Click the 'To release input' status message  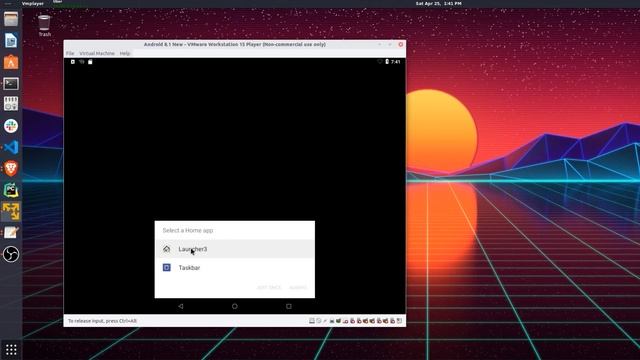point(102,321)
